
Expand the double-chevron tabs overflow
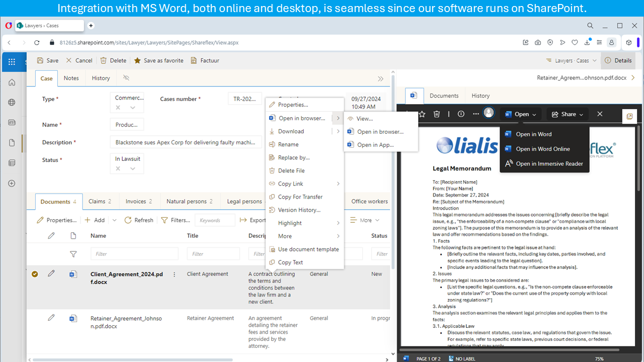[x=381, y=78]
